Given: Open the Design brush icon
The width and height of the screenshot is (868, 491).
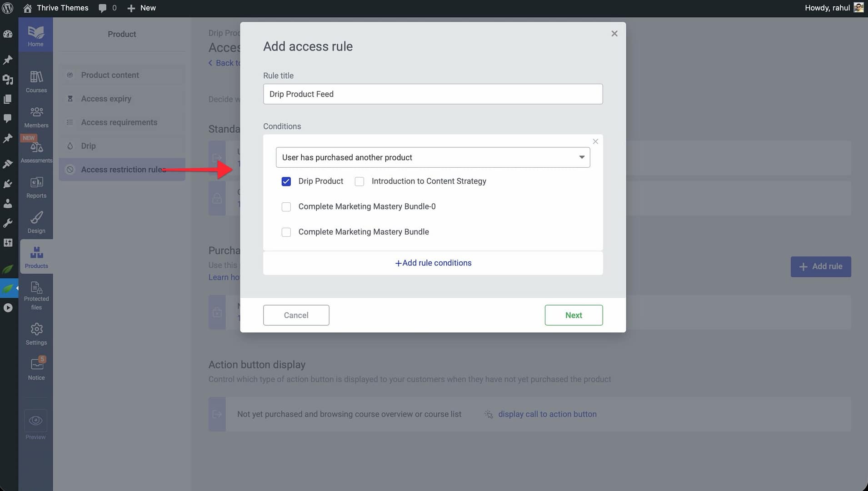Looking at the screenshot, I should (x=36, y=218).
